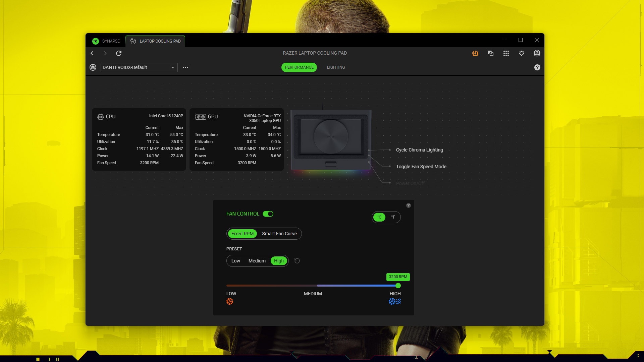Viewport: 644px width, 362px height.
Task: Select Toggle Fan Speed Mode label
Action: (421, 167)
